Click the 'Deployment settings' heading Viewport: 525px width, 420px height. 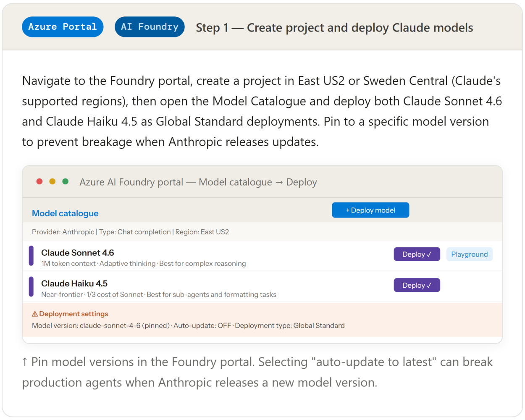[73, 314]
